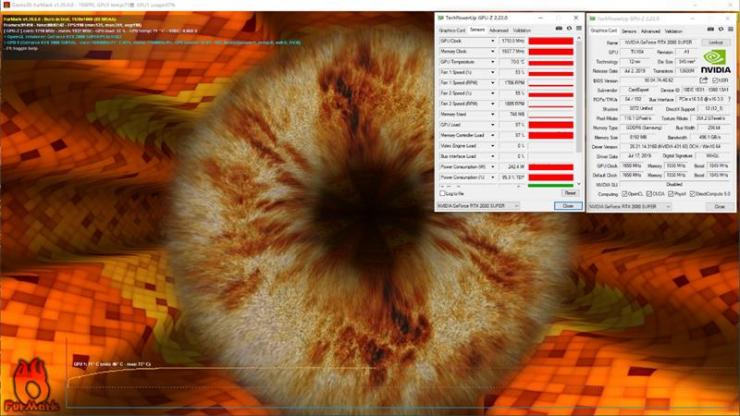Enable the Log to file checkbox

[x=442, y=194]
